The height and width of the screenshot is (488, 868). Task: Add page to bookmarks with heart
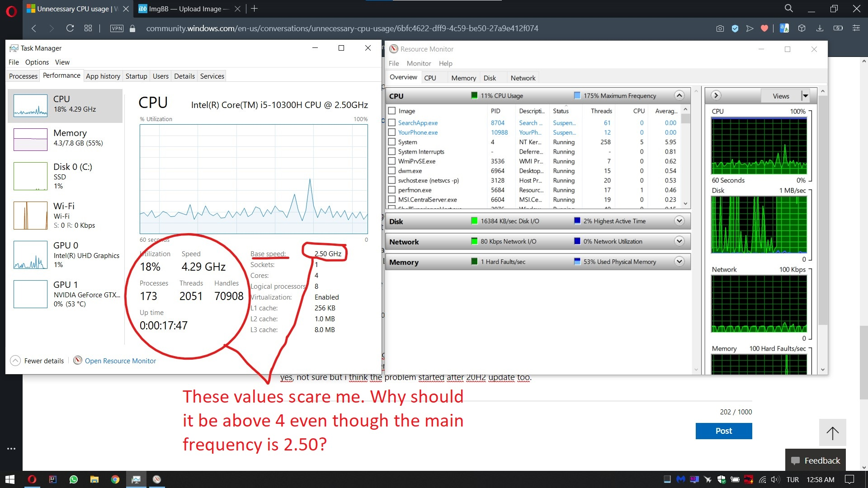(764, 28)
